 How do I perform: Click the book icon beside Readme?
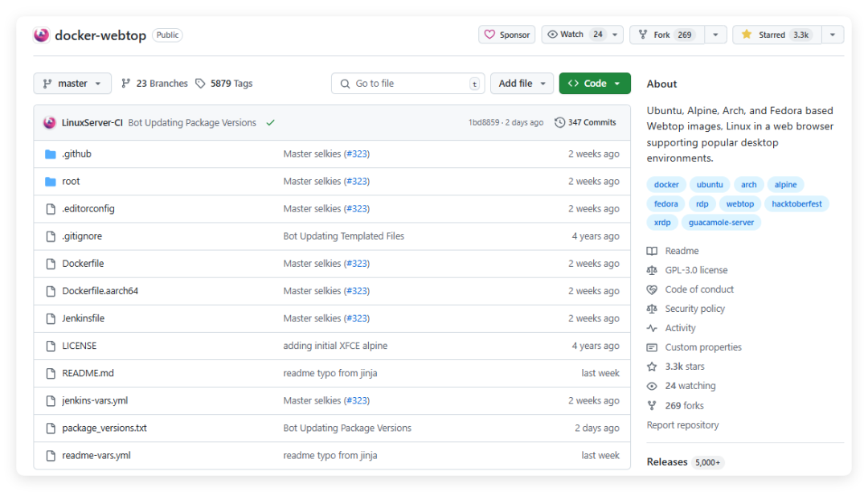(x=652, y=252)
